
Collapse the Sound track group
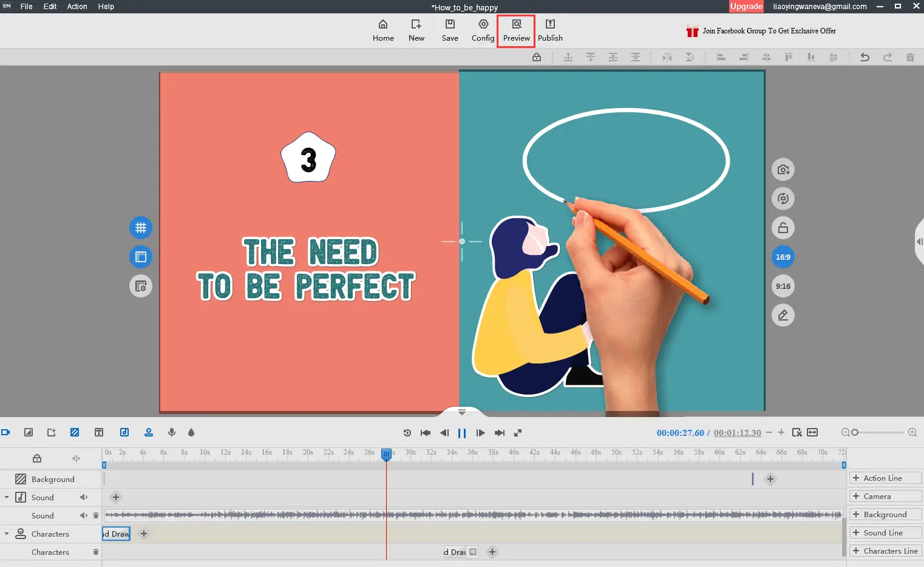click(7, 497)
